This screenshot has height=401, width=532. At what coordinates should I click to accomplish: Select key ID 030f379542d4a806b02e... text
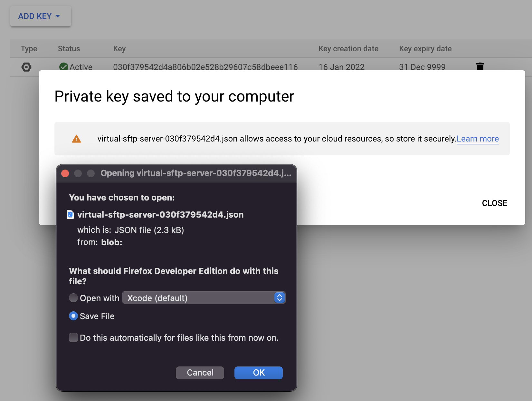click(x=205, y=67)
